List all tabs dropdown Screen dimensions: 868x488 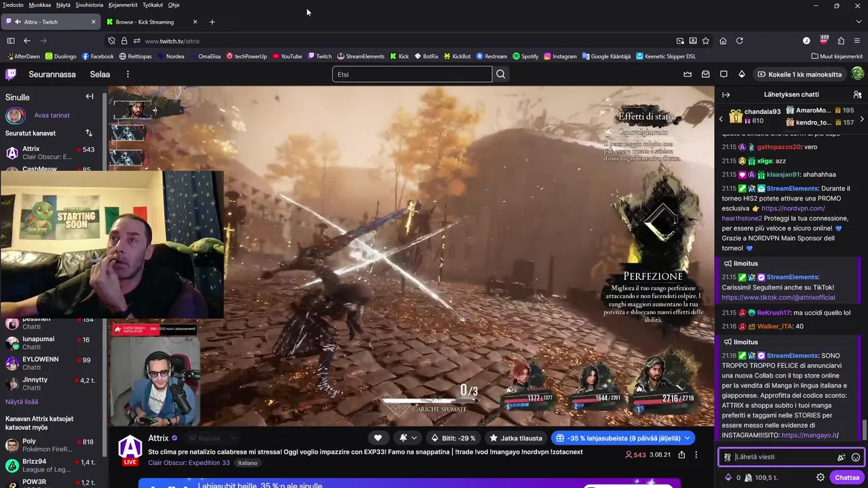coord(859,22)
